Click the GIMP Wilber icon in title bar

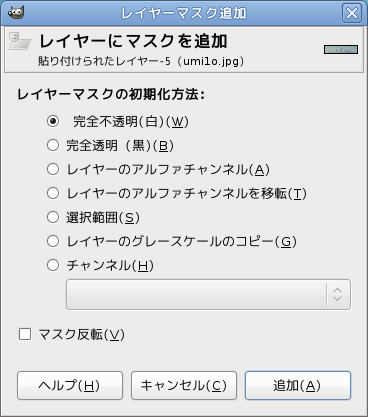16,13
